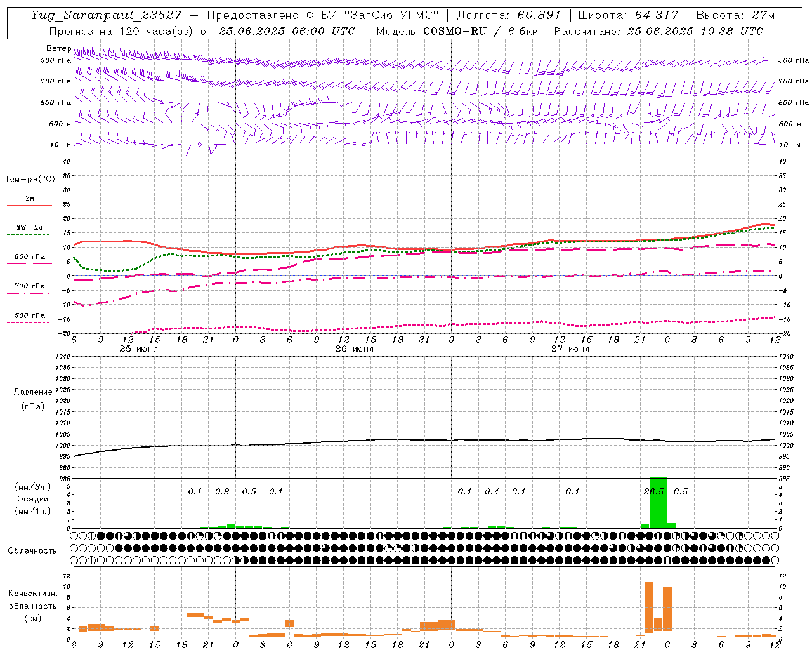Click the '(мм/3ч.)' precipitation unit label
Viewport: 812px width, 650px height.
click(x=33, y=487)
